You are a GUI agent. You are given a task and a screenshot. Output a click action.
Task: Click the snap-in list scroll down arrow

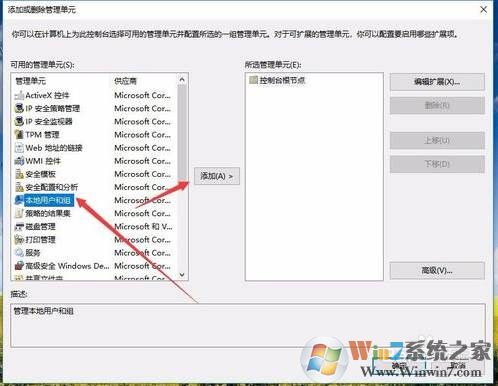click(182, 275)
